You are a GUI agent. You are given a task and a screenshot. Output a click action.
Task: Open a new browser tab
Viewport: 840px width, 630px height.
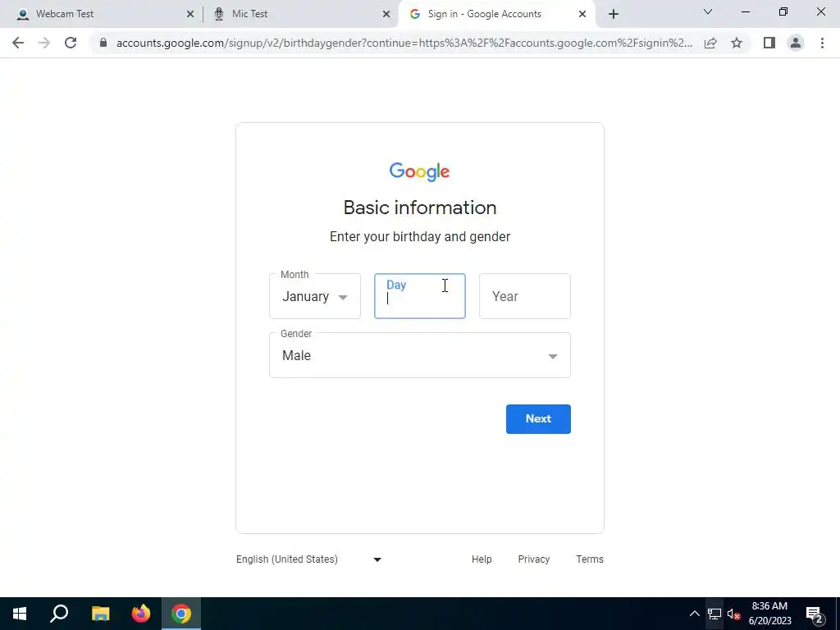tap(614, 14)
